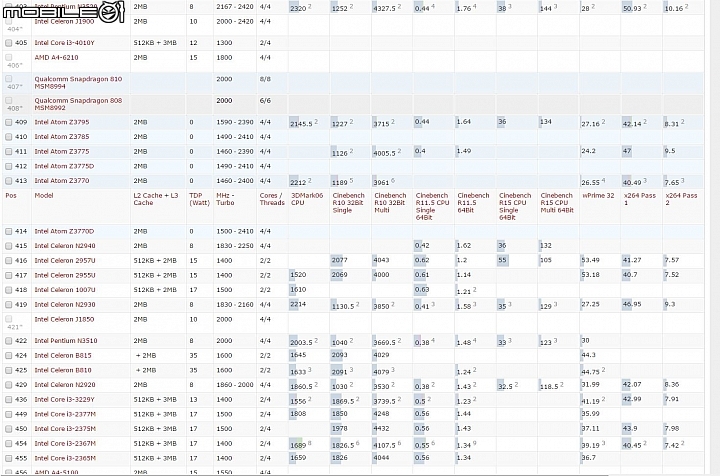Sort by Cinebench R10 32Bit Single header
Viewport: 720px width, 476px height.
pos(349,203)
